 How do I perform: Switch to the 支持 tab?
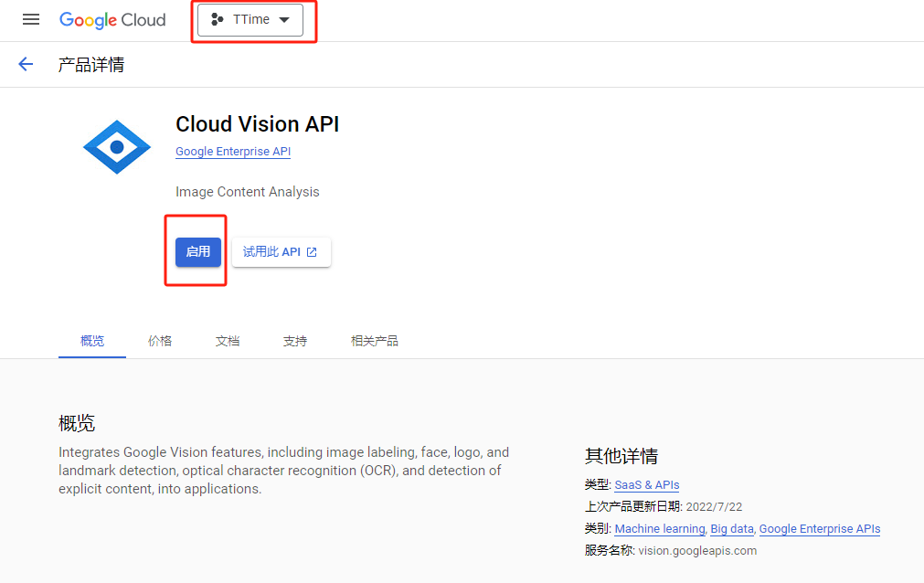(x=294, y=341)
